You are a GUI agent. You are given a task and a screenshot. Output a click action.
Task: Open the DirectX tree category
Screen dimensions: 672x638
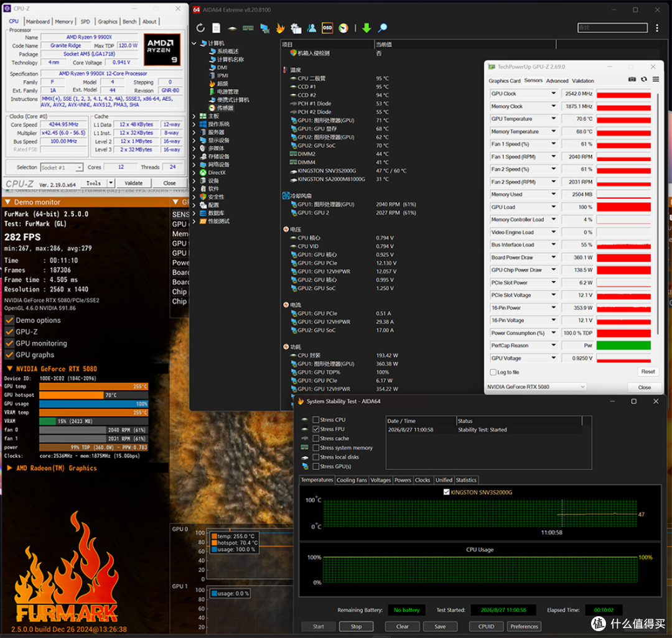point(213,173)
